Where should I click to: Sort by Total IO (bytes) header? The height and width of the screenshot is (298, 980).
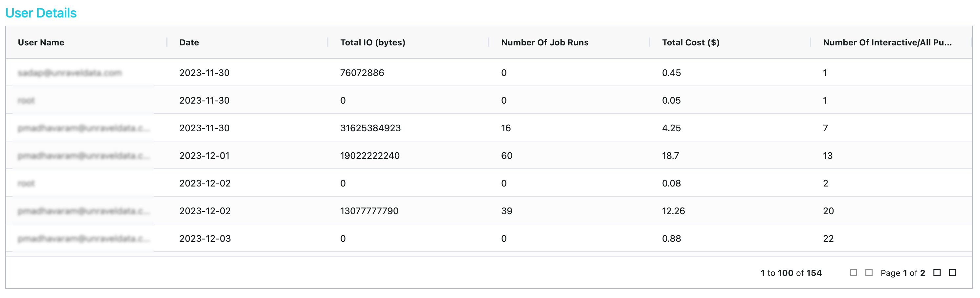372,42
